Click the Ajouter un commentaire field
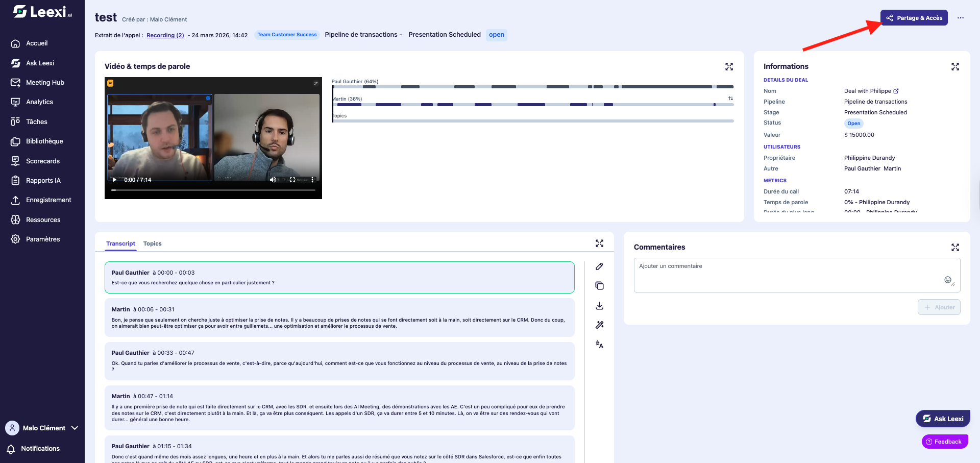 (x=797, y=275)
